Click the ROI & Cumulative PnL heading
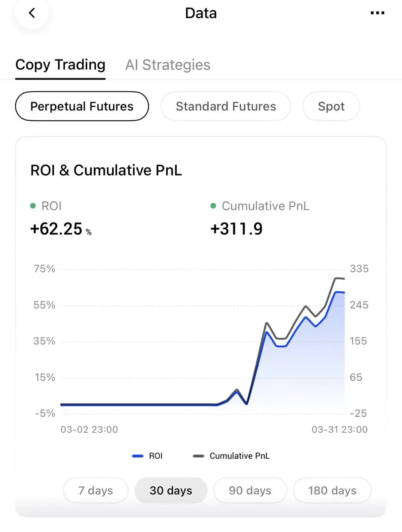 (x=106, y=171)
